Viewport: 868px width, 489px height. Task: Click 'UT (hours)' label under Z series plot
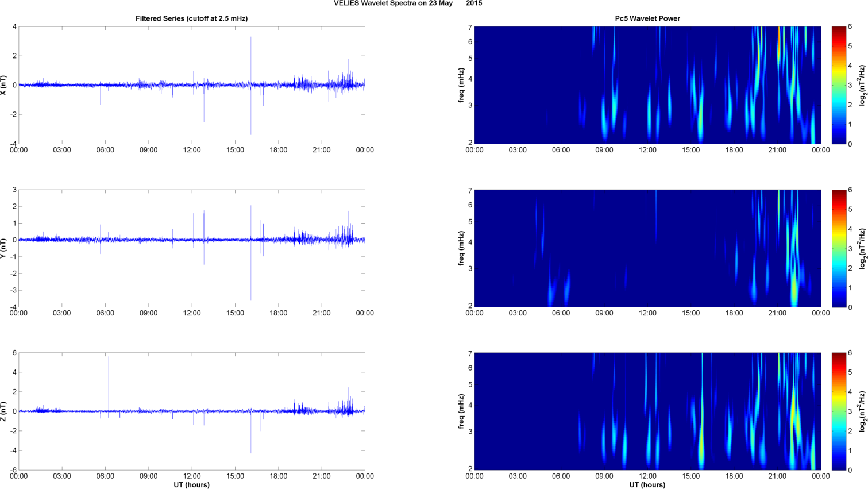[x=192, y=485]
